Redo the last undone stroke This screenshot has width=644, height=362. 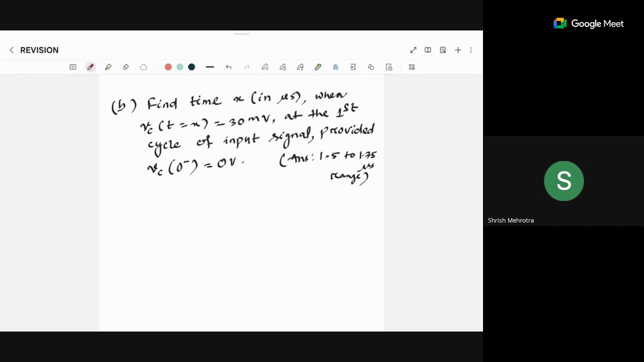[x=247, y=67]
